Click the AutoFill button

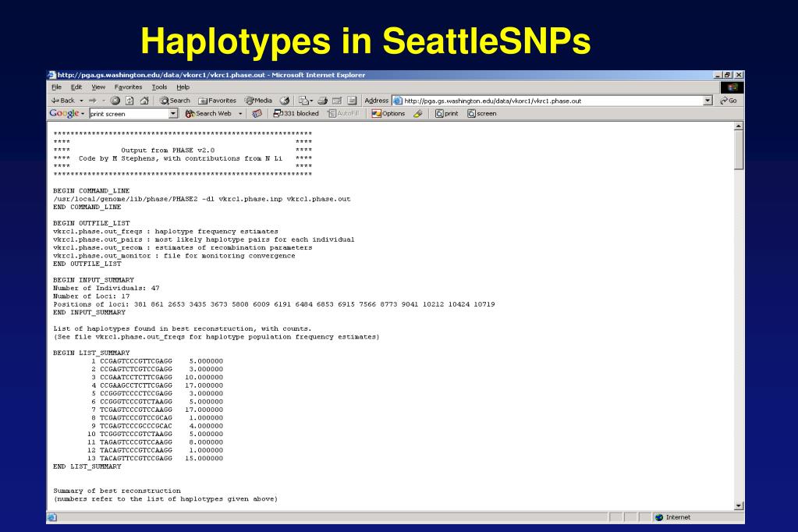click(343, 114)
